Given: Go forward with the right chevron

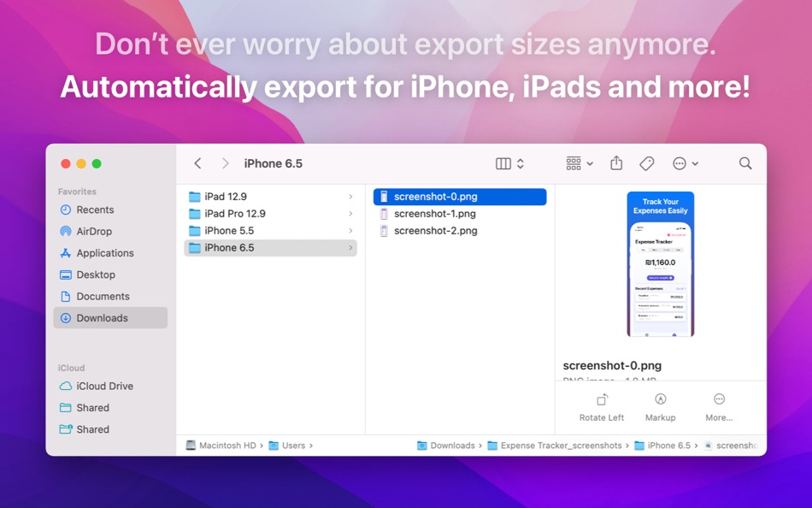Looking at the screenshot, I should click(226, 164).
